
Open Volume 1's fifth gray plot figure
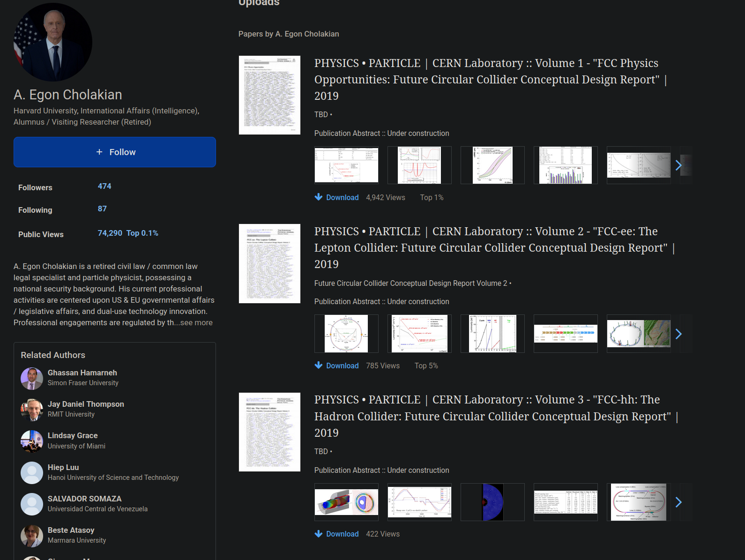click(x=639, y=165)
